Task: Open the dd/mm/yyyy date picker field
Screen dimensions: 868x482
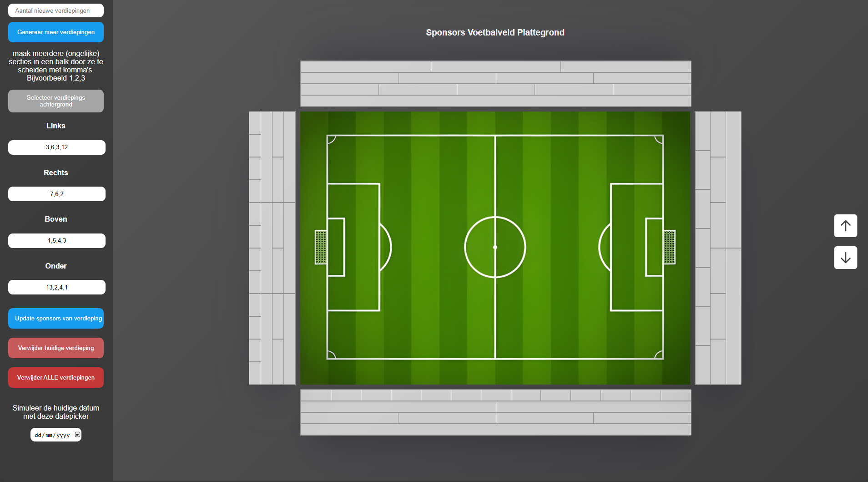Action: [52, 435]
